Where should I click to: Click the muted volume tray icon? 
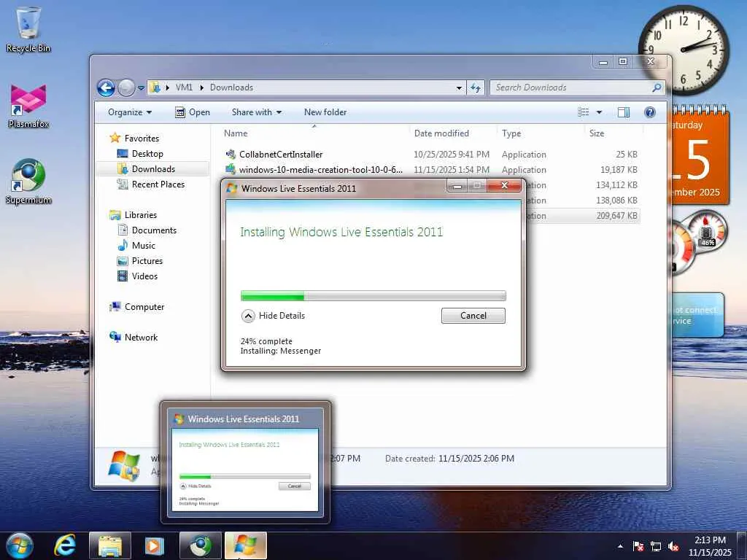click(x=673, y=547)
